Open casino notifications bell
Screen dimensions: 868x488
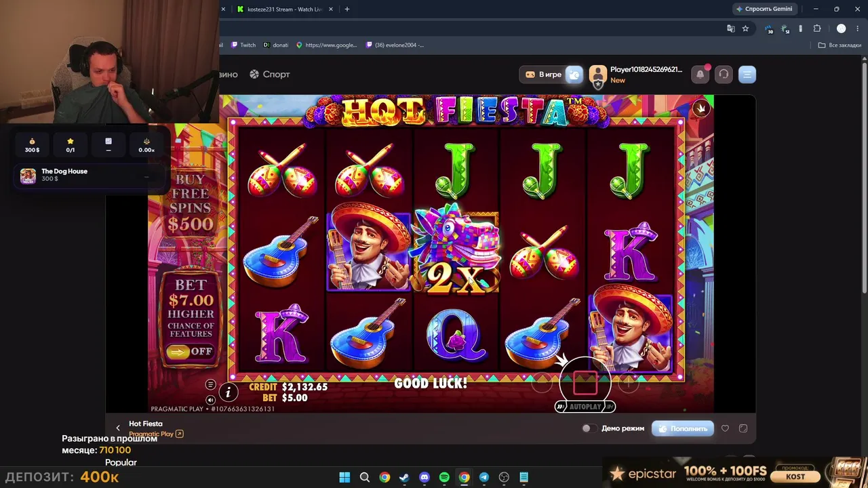point(701,75)
